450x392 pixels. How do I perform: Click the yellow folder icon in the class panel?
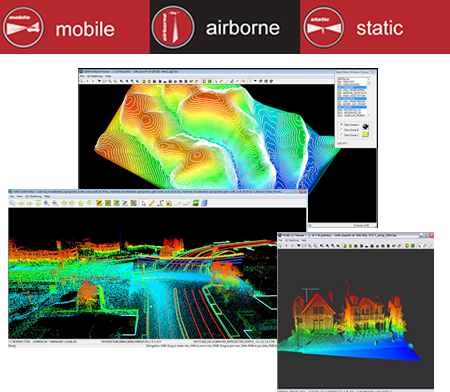[x=365, y=134]
